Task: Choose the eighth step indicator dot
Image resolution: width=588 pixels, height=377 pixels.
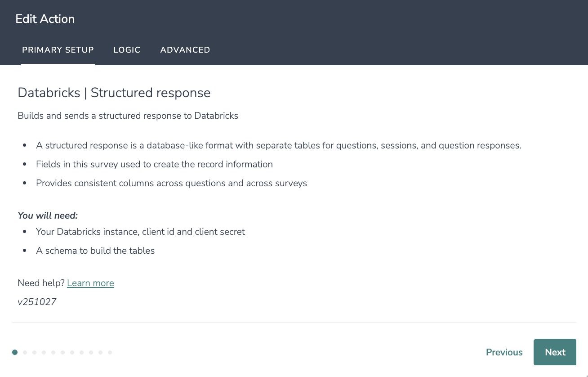Action: [82, 352]
